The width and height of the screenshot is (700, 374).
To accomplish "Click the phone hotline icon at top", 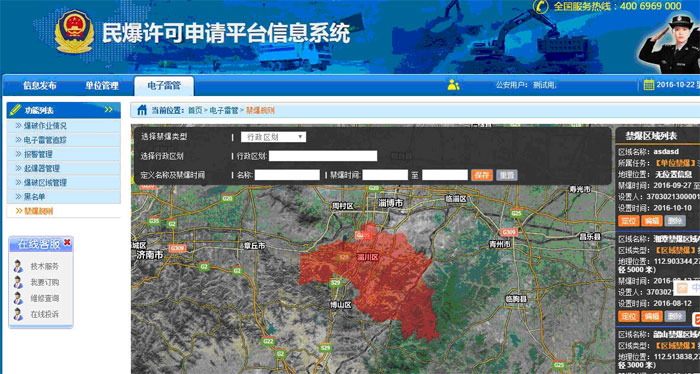I will click(x=541, y=6).
